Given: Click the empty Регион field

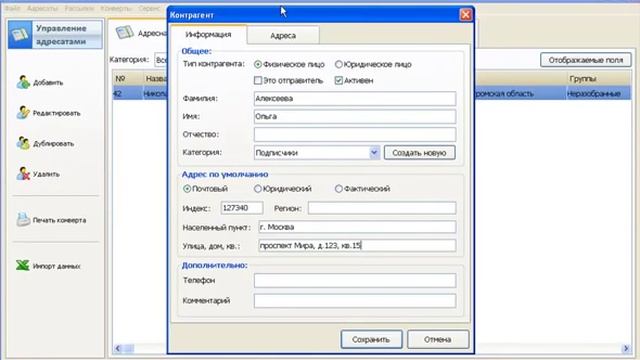Looking at the screenshot, I should pyautogui.click(x=382, y=208).
